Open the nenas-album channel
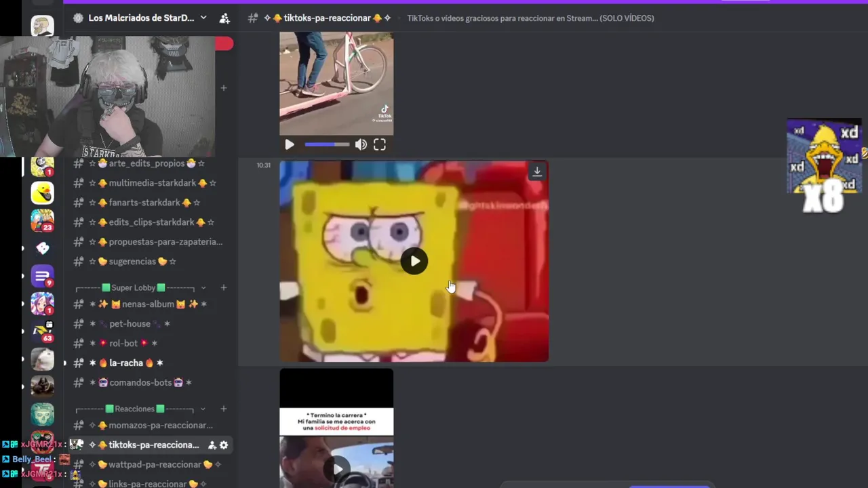868x488 pixels. pos(148,304)
